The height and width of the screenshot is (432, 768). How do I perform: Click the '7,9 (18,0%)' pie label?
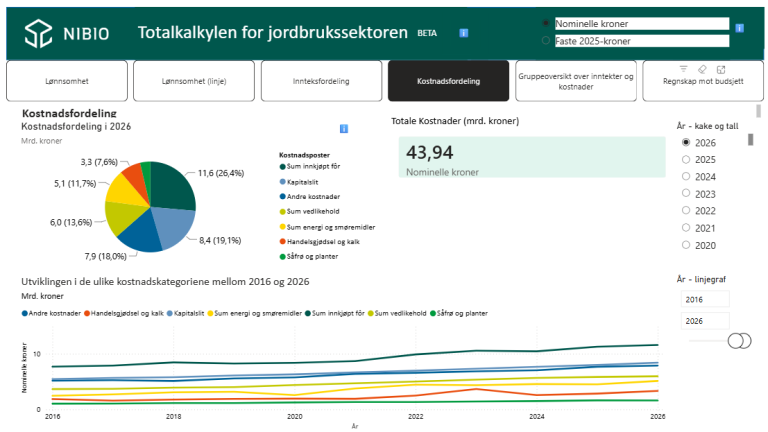105,256
